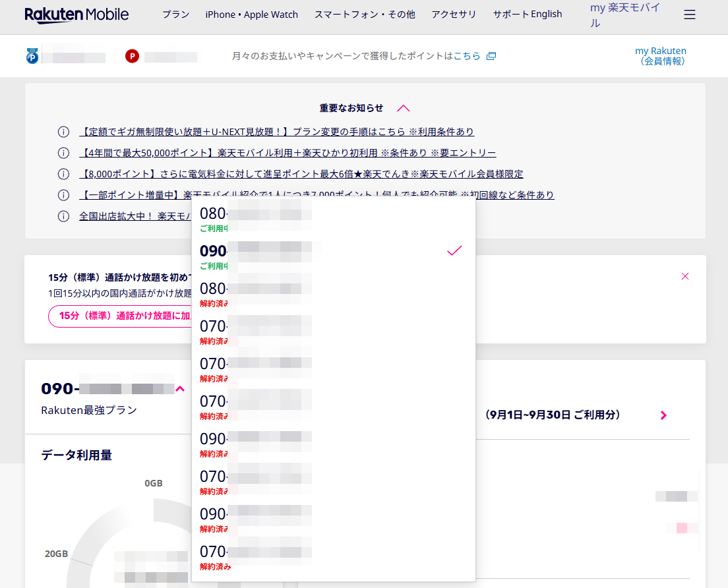Open external link icon next to こちら
The image size is (728, 588).
pos(491,56)
